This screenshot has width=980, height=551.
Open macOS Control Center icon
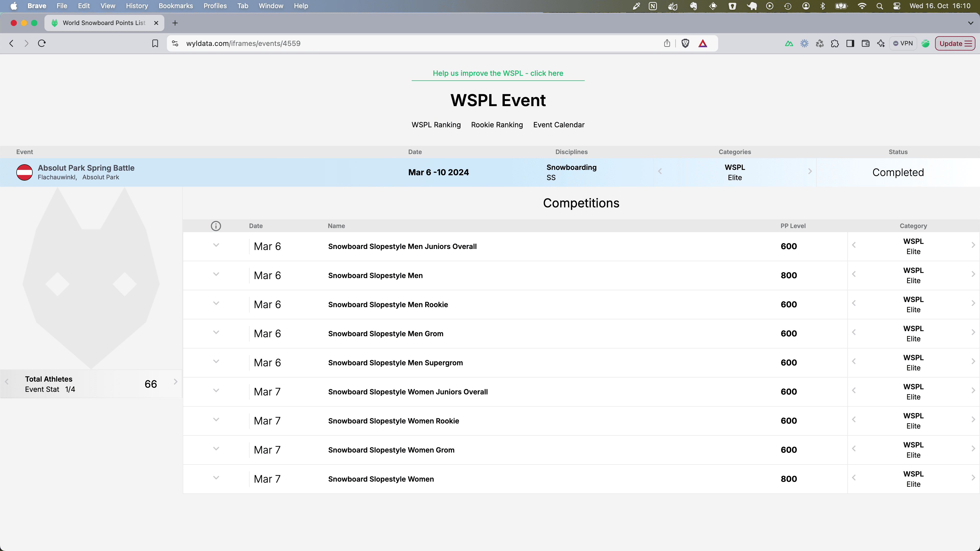click(897, 6)
